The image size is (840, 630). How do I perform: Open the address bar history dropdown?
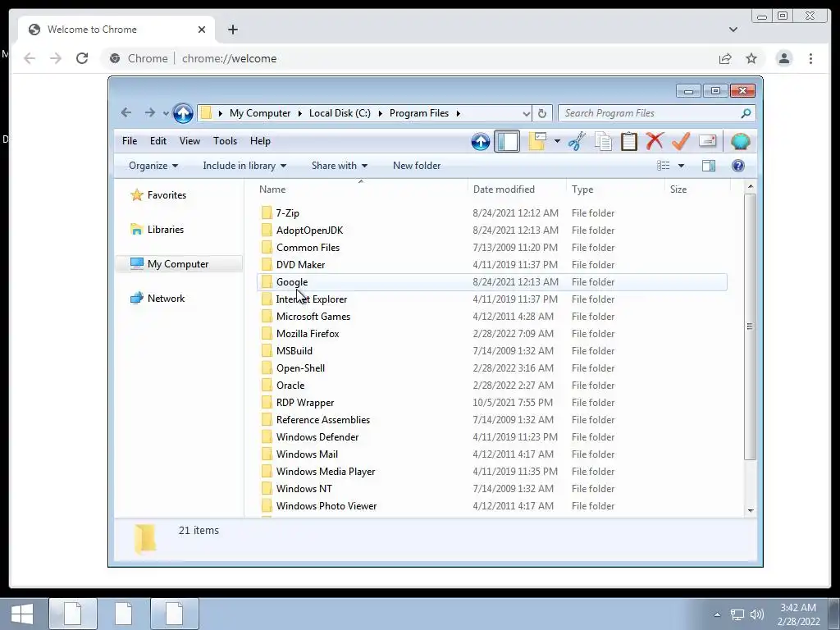(x=526, y=113)
